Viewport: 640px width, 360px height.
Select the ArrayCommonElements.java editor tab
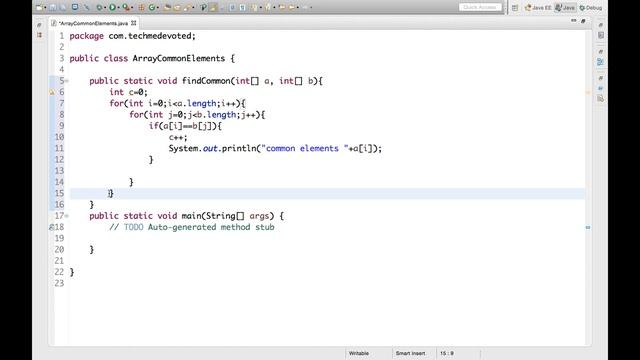pyautogui.click(x=93, y=23)
